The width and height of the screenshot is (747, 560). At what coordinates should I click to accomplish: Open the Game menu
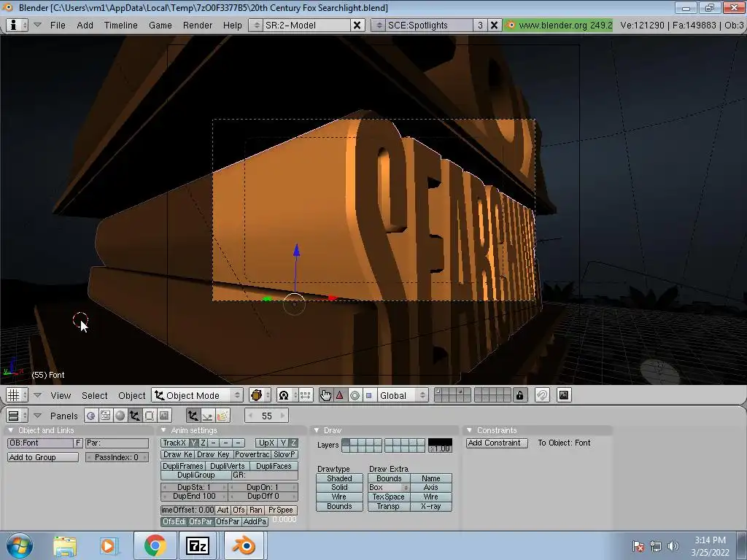(160, 26)
